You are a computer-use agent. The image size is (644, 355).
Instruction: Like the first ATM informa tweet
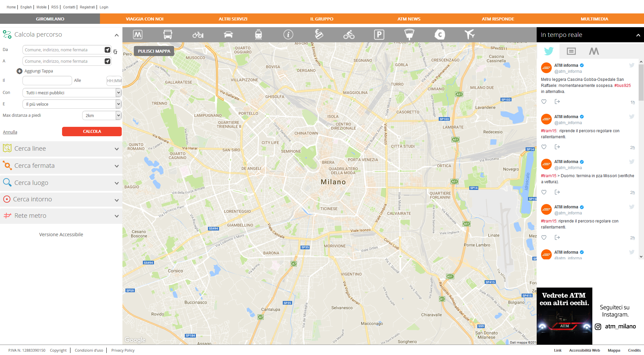tap(544, 102)
